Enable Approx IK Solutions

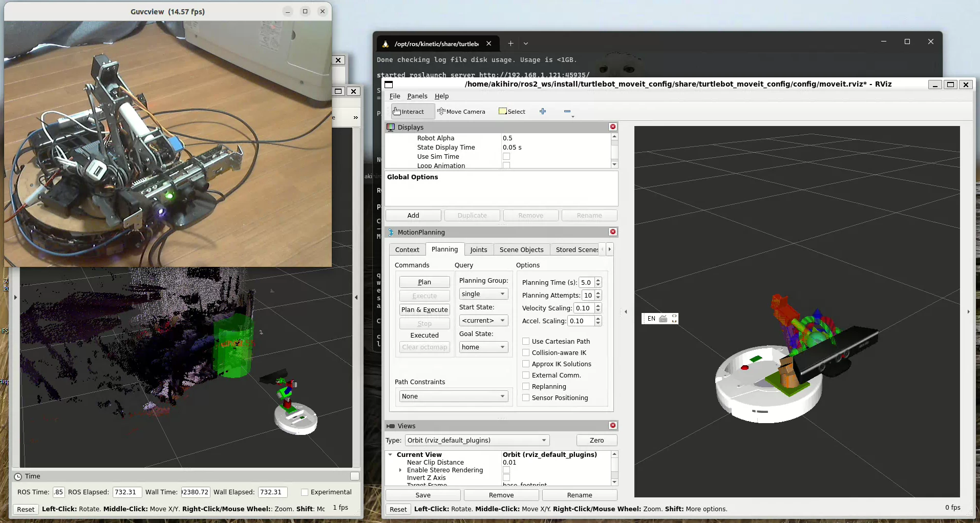(526, 364)
